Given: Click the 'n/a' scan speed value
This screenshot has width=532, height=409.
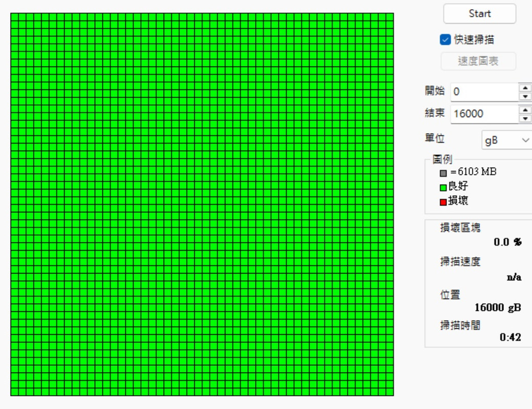Looking at the screenshot, I should coord(514,277).
